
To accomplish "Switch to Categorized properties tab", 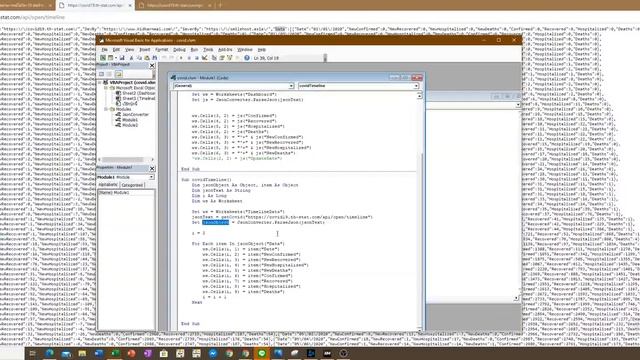I will click(132, 185).
